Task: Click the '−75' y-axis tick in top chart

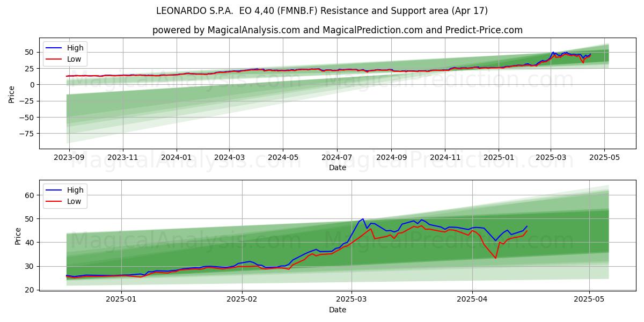Action: click(x=27, y=134)
